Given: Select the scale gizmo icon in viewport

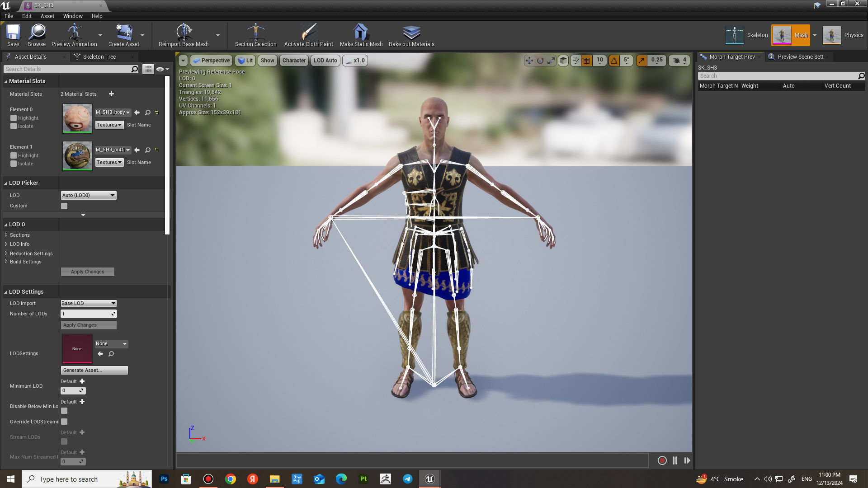Looking at the screenshot, I should coord(551,61).
